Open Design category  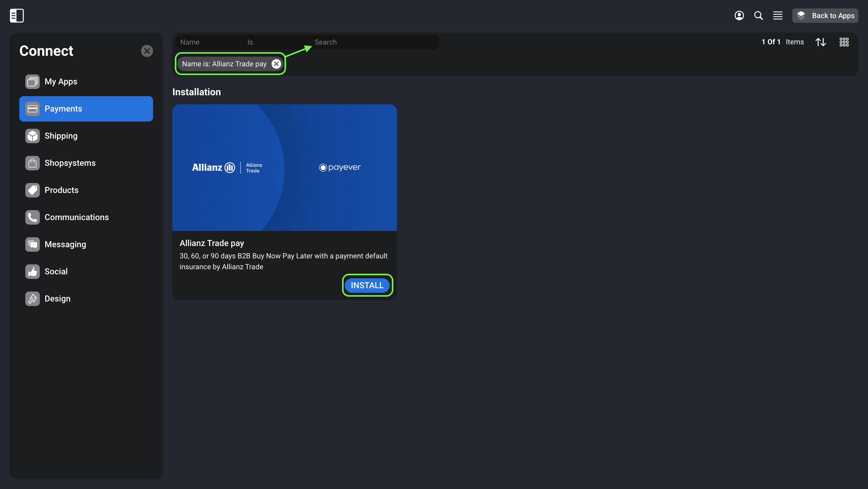pos(86,298)
